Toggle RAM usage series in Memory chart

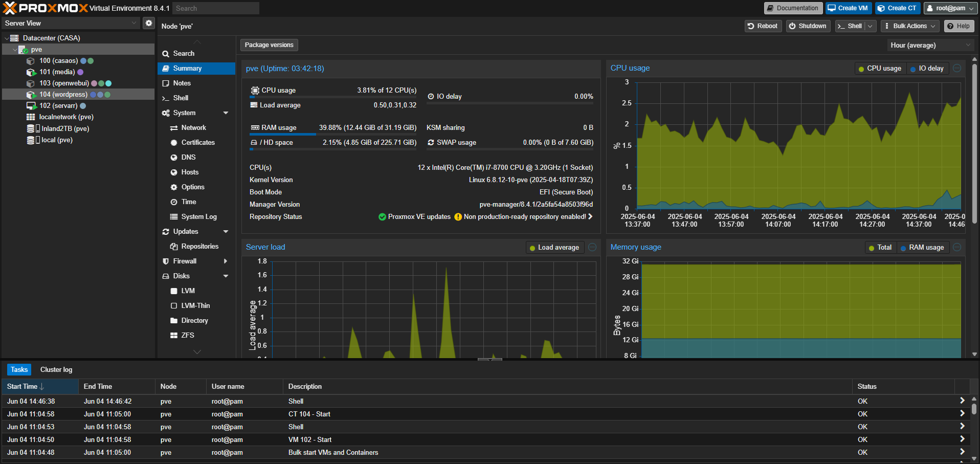(x=923, y=248)
